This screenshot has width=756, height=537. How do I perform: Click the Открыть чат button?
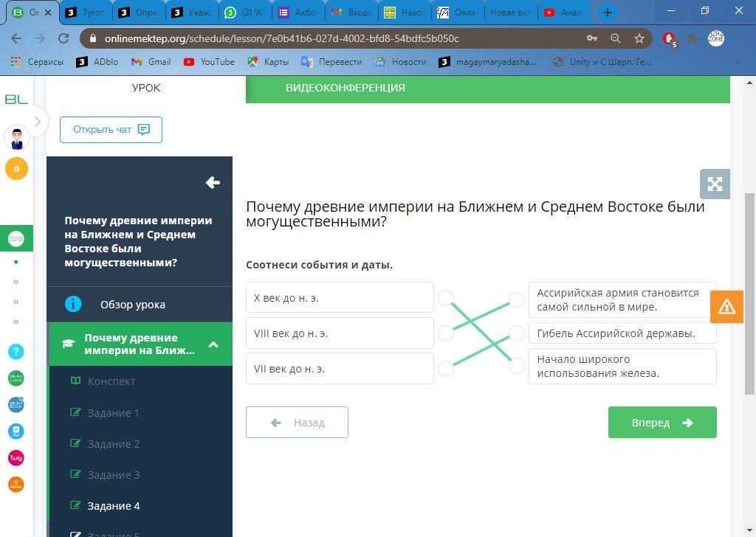click(x=111, y=130)
